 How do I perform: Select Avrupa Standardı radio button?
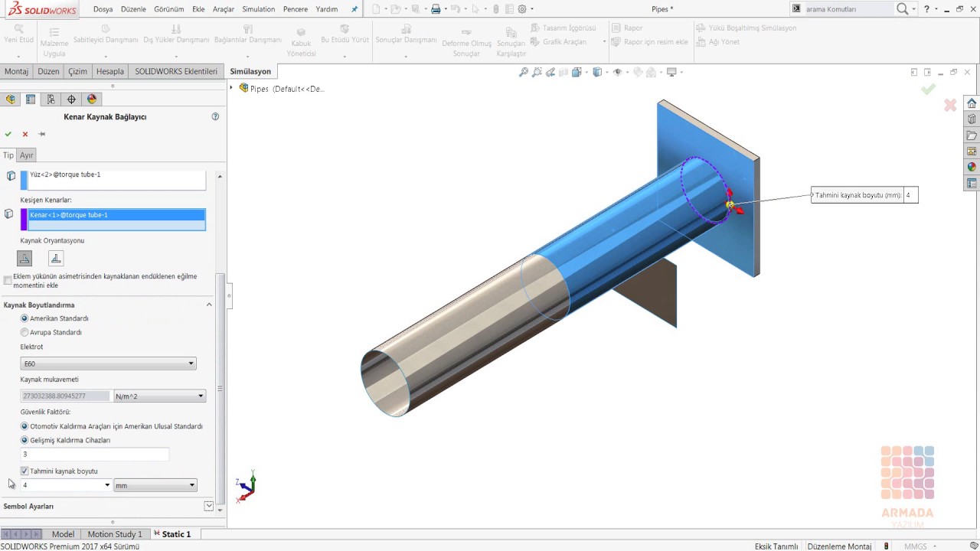(x=24, y=332)
